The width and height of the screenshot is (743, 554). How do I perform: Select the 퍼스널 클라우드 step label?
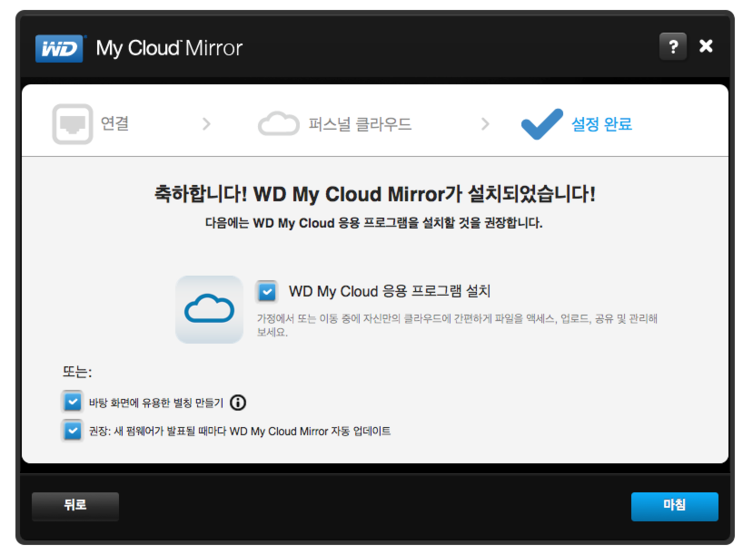[360, 124]
